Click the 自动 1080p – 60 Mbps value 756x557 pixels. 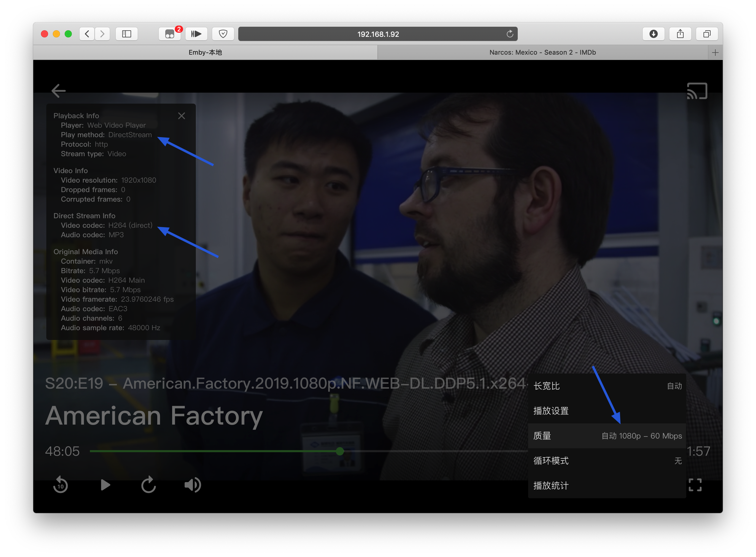[642, 436]
